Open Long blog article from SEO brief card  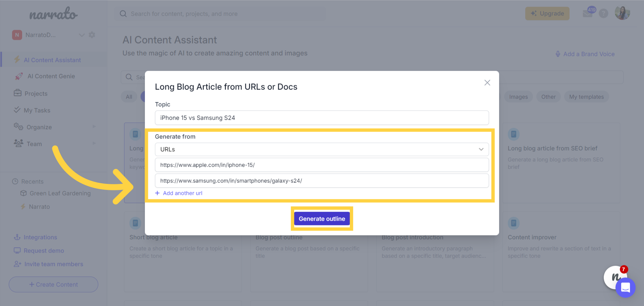pyautogui.click(x=561, y=163)
